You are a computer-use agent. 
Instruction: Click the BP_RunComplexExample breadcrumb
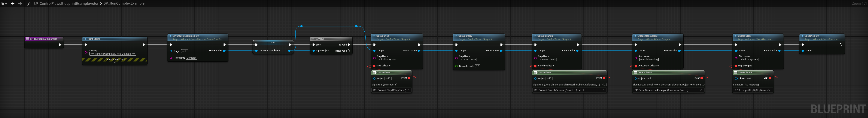point(124,3)
